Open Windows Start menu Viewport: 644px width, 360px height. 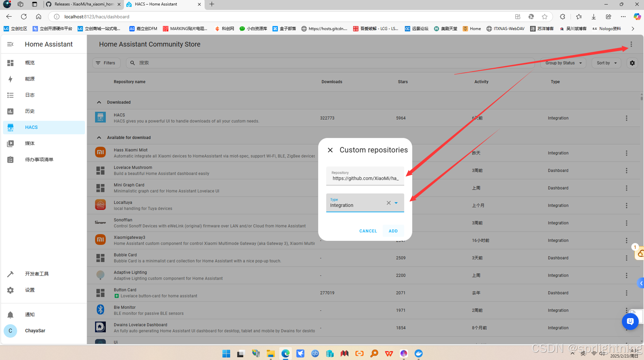pyautogui.click(x=226, y=353)
